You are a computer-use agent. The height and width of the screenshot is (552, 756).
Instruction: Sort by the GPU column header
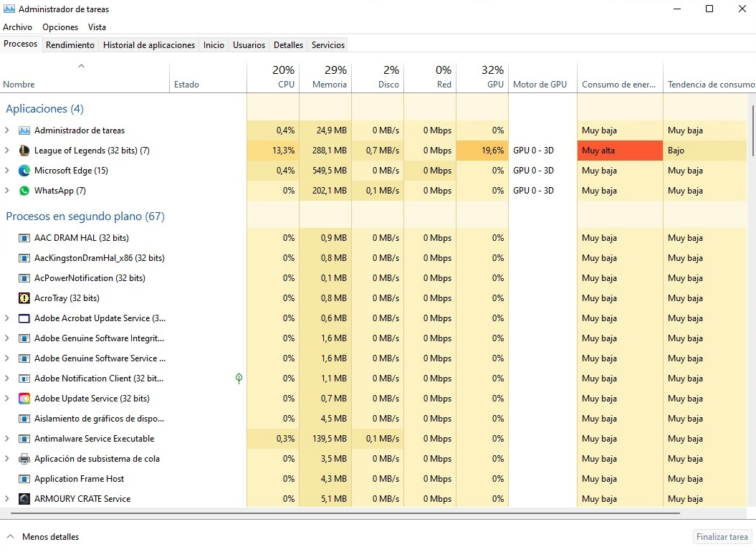(x=482, y=77)
